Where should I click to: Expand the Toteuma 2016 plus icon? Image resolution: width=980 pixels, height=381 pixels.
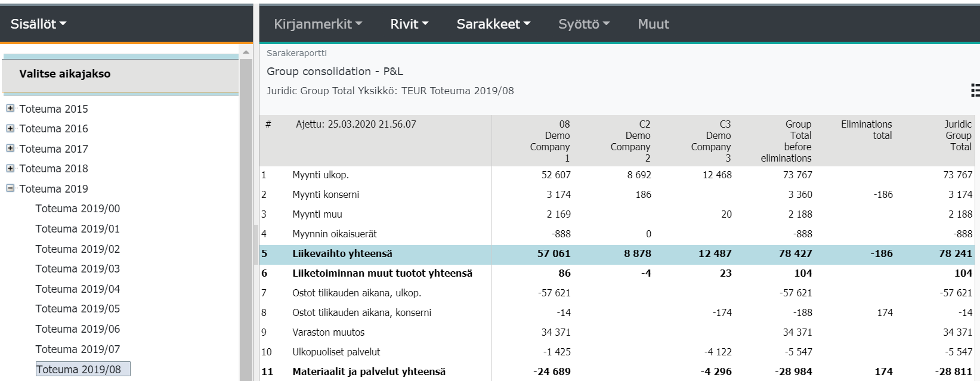tap(10, 128)
